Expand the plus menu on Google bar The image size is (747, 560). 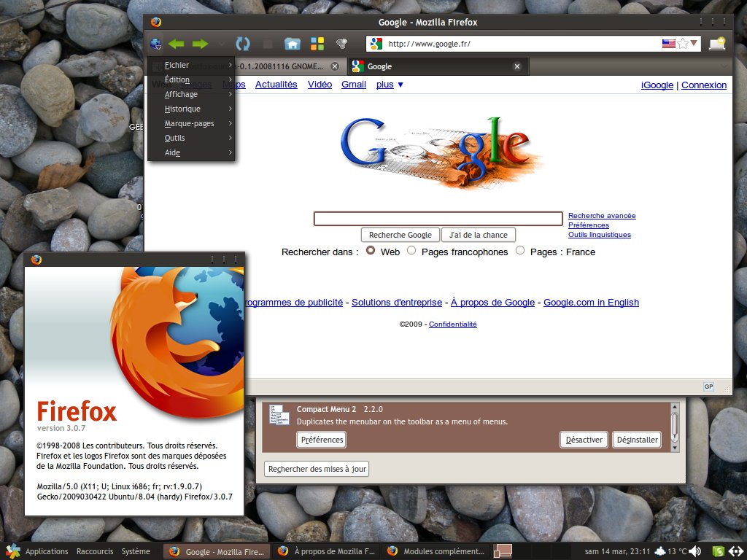390,85
